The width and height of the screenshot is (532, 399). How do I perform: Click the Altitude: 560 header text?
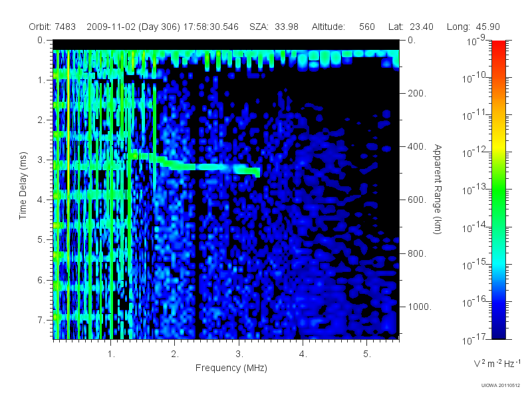tap(343, 27)
